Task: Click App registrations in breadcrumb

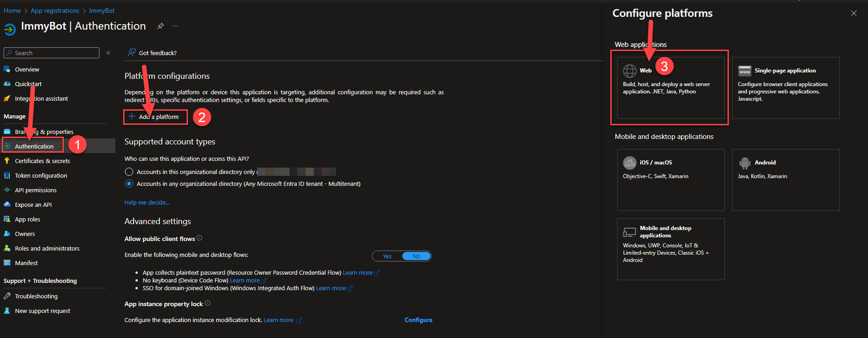Action: [x=55, y=10]
